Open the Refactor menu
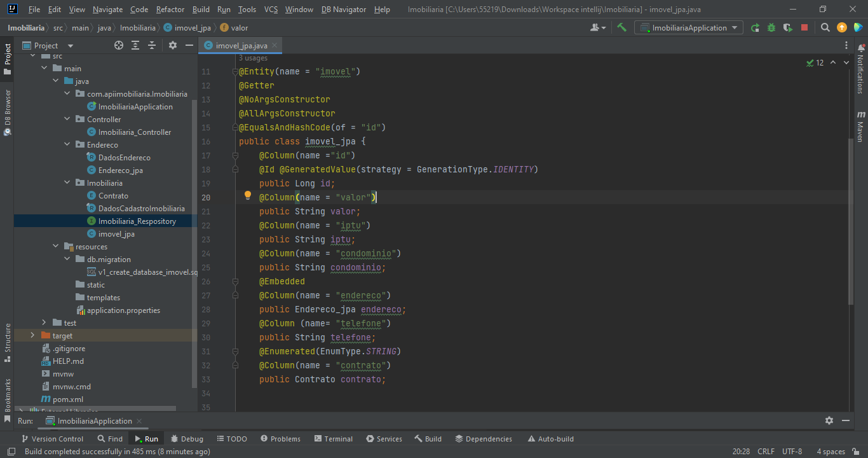The height and width of the screenshot is (458, 868). (170, 10)
